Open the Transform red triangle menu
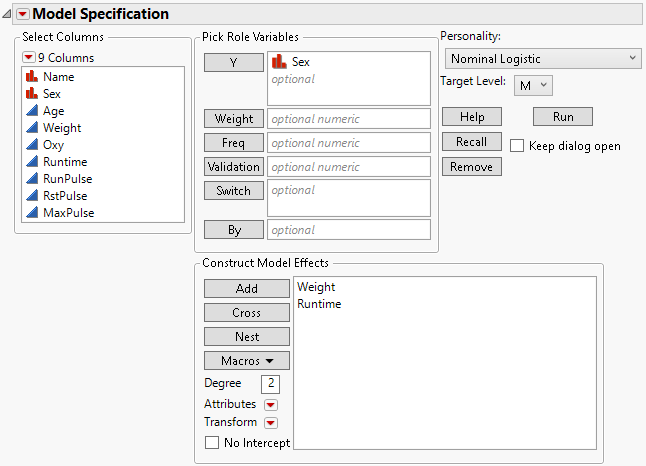Image resolution: width=646 pixels, height=466 pixels. click(270, 423)
